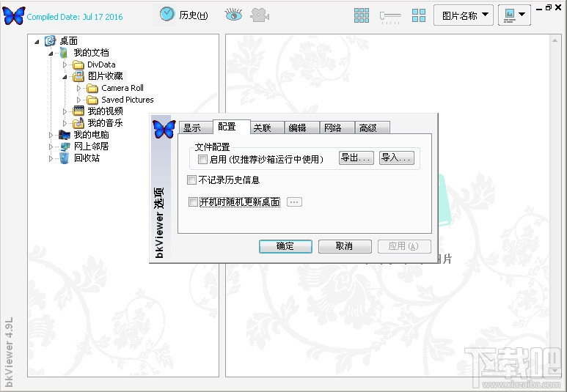This screenshot has height=392, width=567.
Task: Click the 应用(A) apply button
Action: (404, 246)
